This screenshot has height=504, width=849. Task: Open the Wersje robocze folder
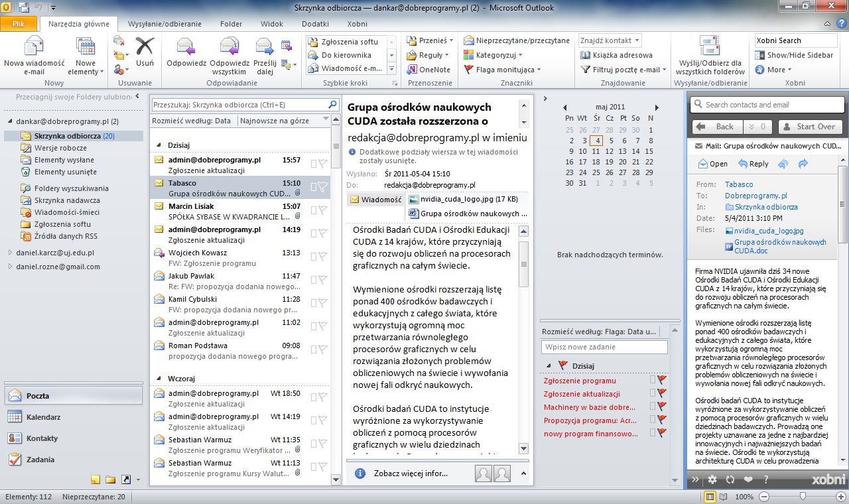pos(60,148)
